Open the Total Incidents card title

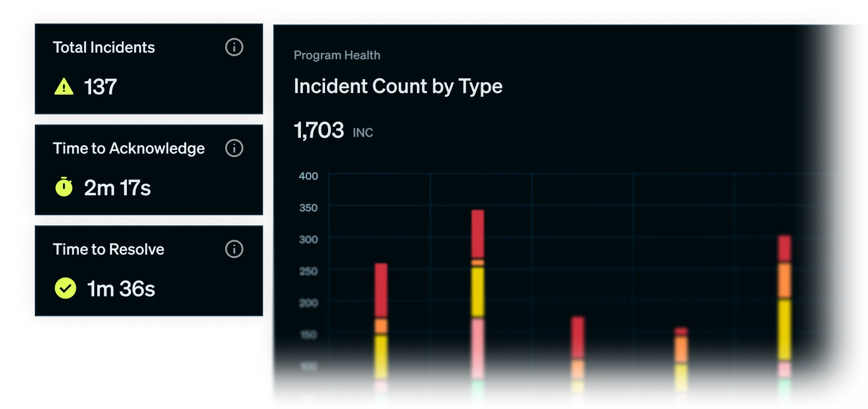(x=104, y=48)
